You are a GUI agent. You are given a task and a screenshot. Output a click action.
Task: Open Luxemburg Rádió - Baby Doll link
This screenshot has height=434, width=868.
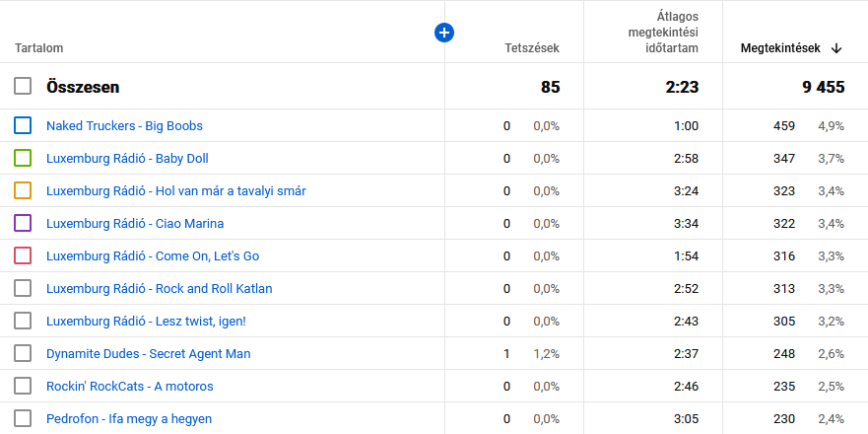(x=127, y=158)
